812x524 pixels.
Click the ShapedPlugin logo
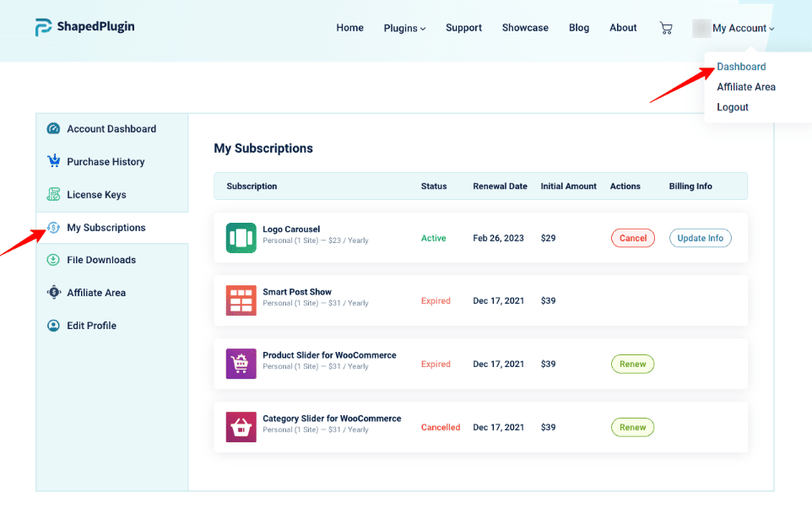point(85,27)
